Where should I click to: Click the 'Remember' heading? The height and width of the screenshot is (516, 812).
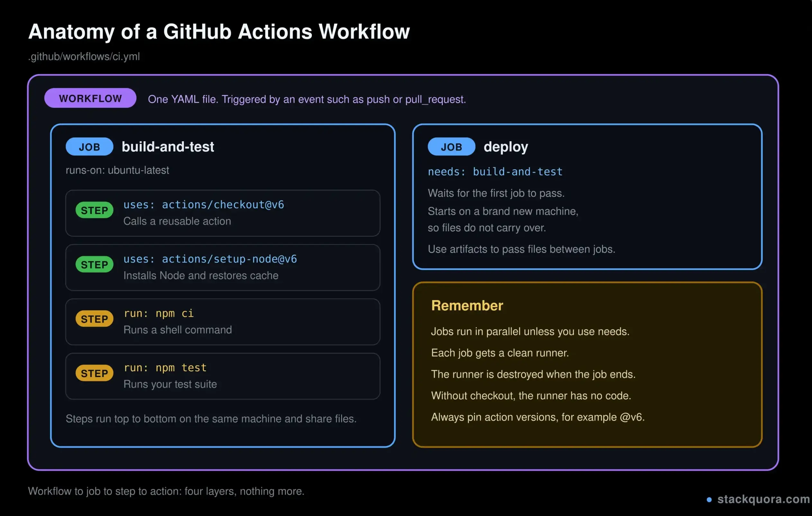tap(467, 305)
